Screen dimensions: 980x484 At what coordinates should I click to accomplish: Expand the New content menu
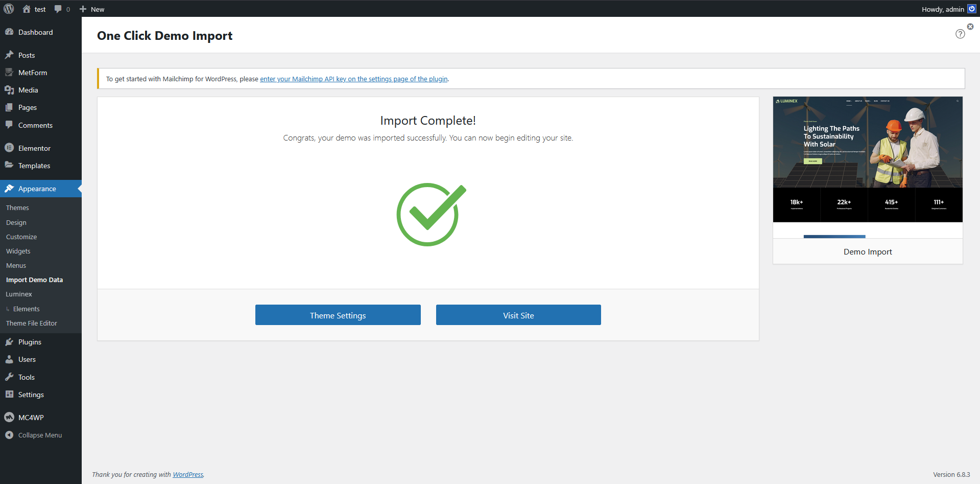92,9
